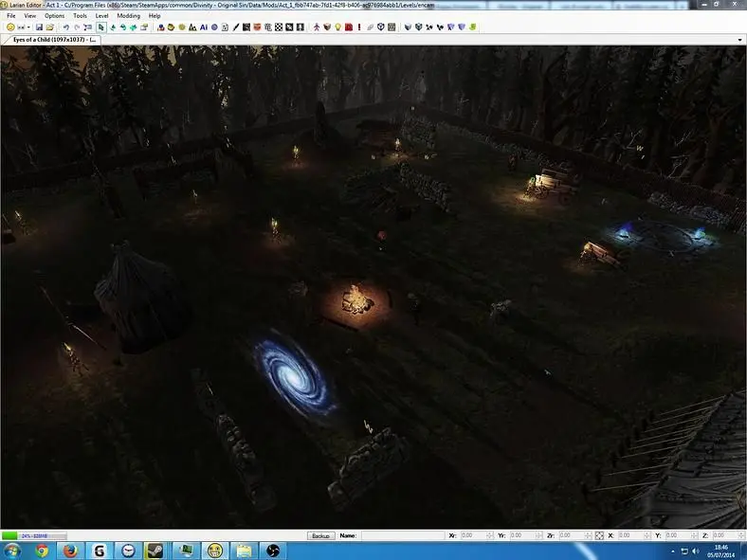The width and height of the screenshot is (747, 560).
Task: Click the yellow smiley face toolbar icon
Action: pos(10,27)
